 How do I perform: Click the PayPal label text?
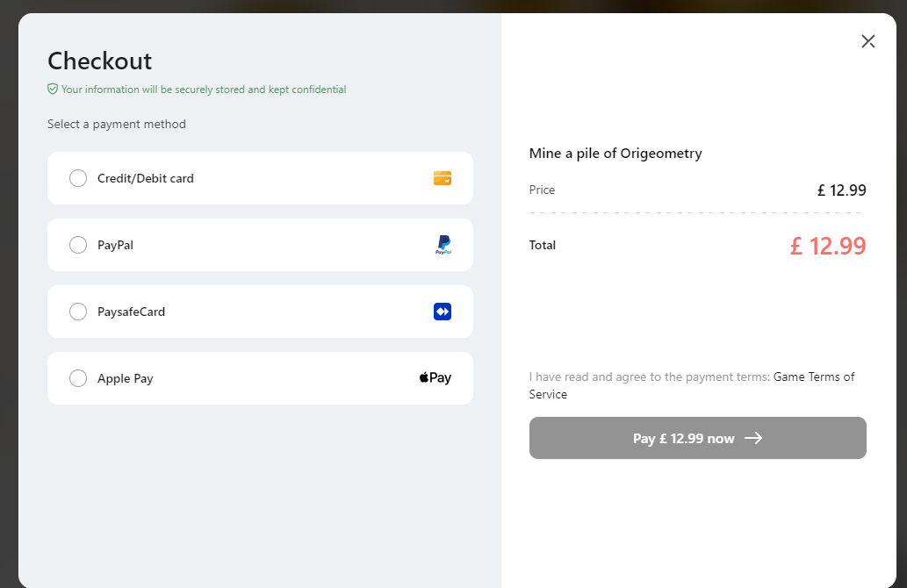click(115, 245)
